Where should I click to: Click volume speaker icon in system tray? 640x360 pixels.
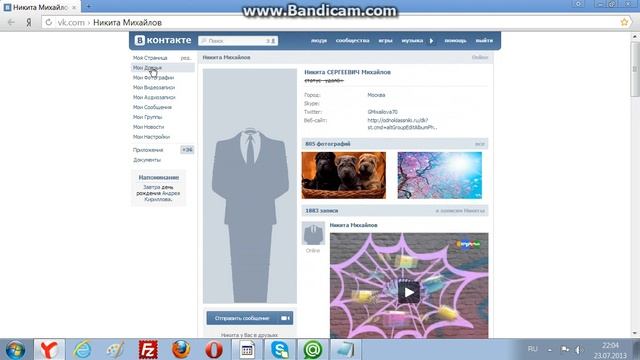point(579,350)
